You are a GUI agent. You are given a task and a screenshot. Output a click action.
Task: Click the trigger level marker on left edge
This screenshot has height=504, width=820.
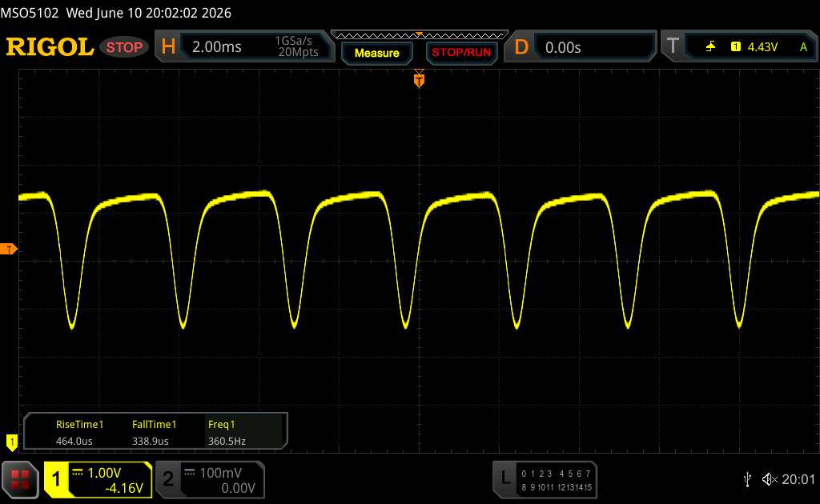pyautogui.click(x=8, y=249)
